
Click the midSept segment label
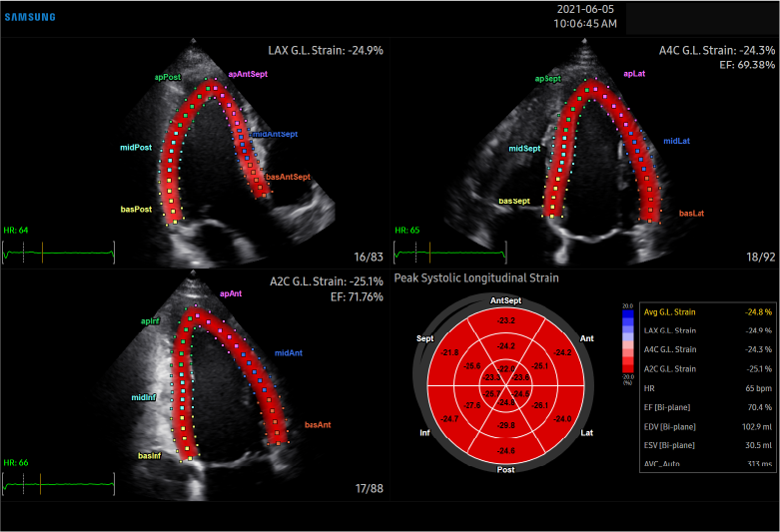524,148
